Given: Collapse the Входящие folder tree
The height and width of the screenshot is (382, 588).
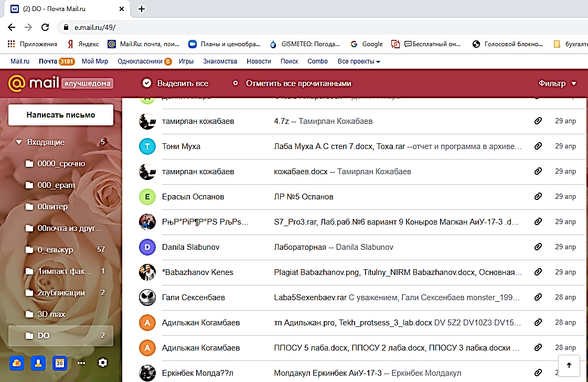Looking at the screenshot, I should 19,142.
